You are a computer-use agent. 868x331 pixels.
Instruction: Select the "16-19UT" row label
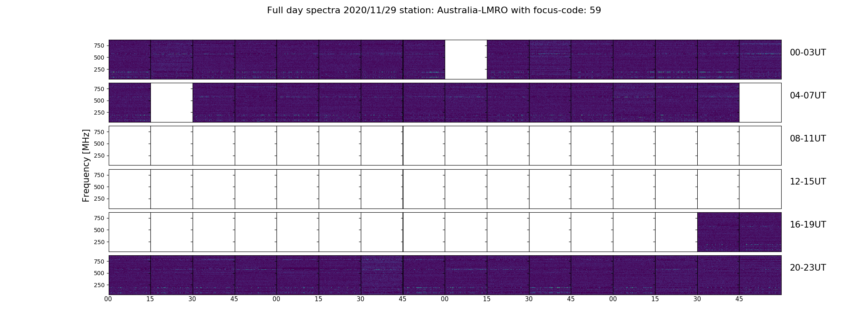coord(808,225)
